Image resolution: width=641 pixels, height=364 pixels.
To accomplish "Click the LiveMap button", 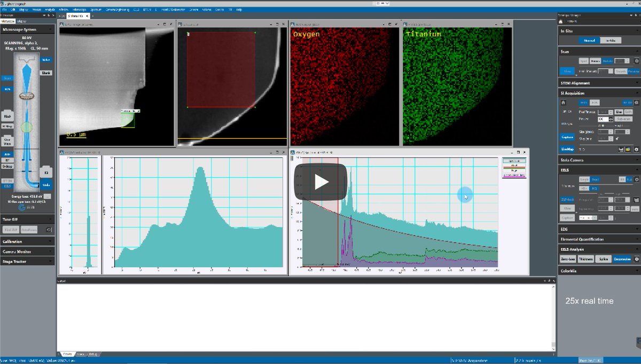I will (x=567, y=149).
